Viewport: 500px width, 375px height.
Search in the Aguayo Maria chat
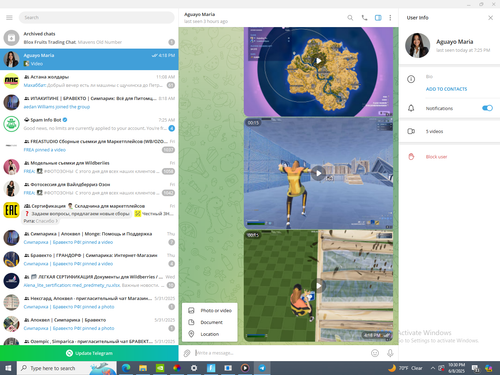tap(350, 18)
